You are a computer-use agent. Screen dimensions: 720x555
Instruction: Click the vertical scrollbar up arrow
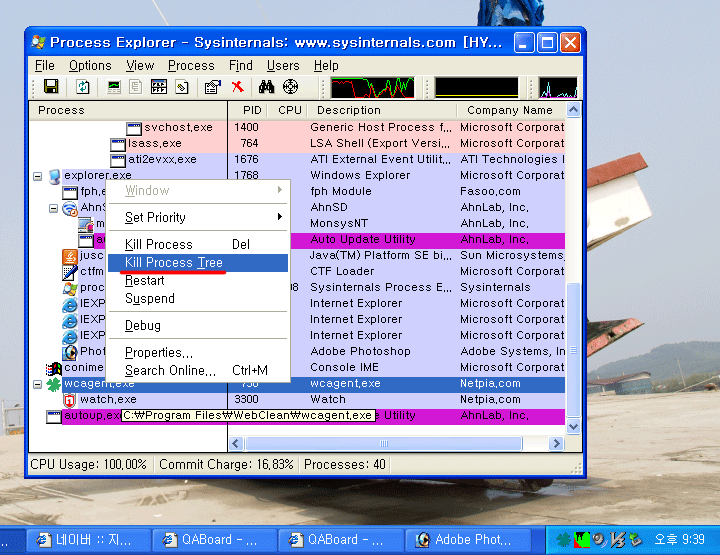tap(574, 110)
